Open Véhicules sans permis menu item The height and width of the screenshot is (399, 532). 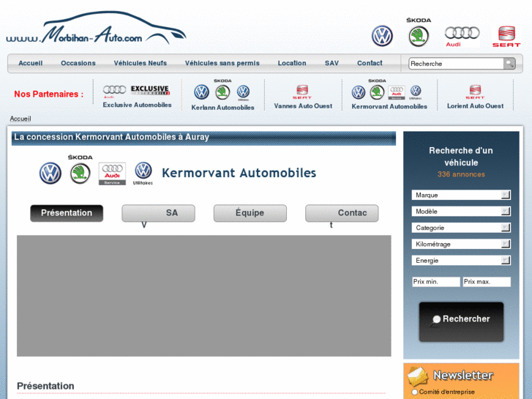tap(222, 63)
